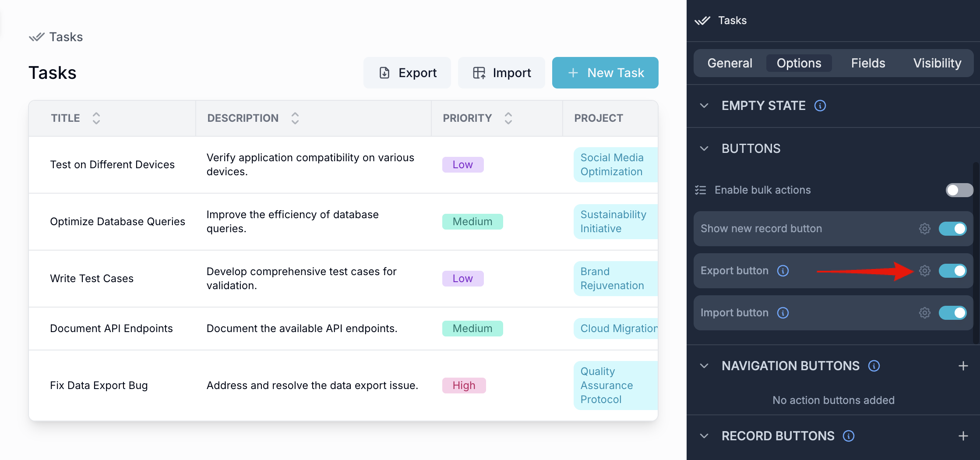Add a record button with plus icon

point(963,436)
